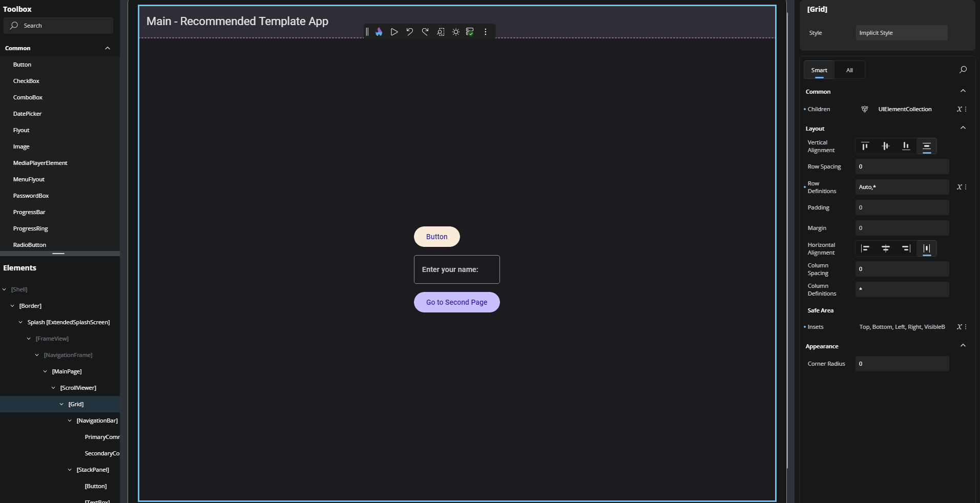Toggle the light/dark theme sun icon
This screenshot has height=503, width=980.
(x=455, y=32)
